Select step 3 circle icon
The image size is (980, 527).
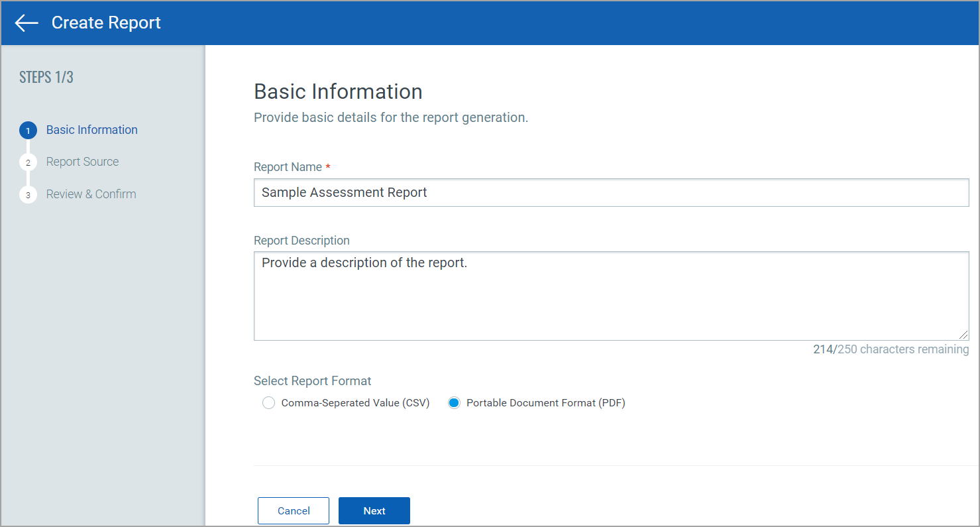(28, 195)
